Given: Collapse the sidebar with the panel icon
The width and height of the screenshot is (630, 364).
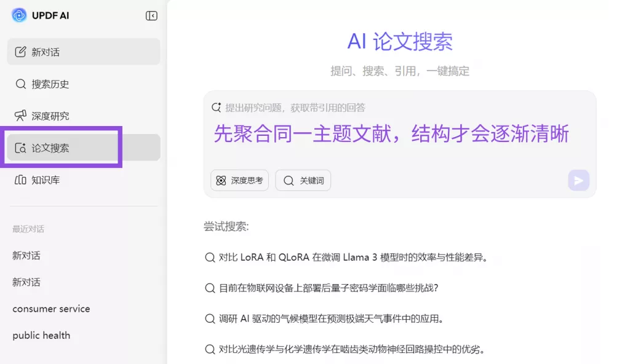Looking at the screenshot, I should (x=151, y=15).
